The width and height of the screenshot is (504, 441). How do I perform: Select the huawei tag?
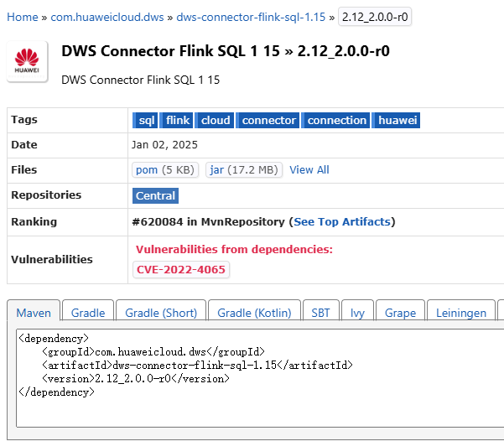[396, 120]
